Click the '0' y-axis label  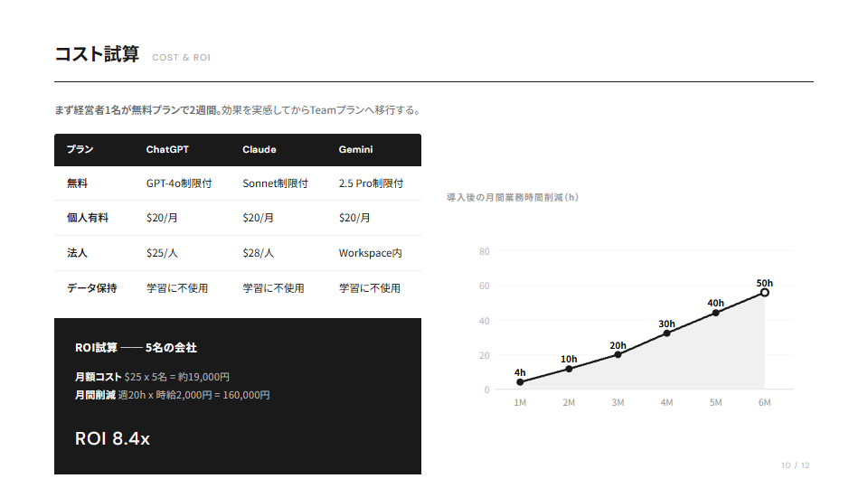(x=487, y=389)
